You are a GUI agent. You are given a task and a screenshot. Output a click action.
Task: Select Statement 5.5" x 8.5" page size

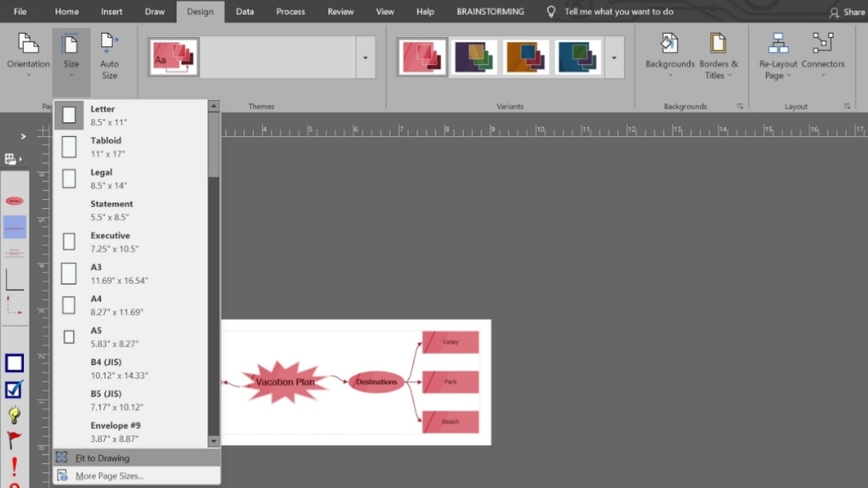(131, 210)
